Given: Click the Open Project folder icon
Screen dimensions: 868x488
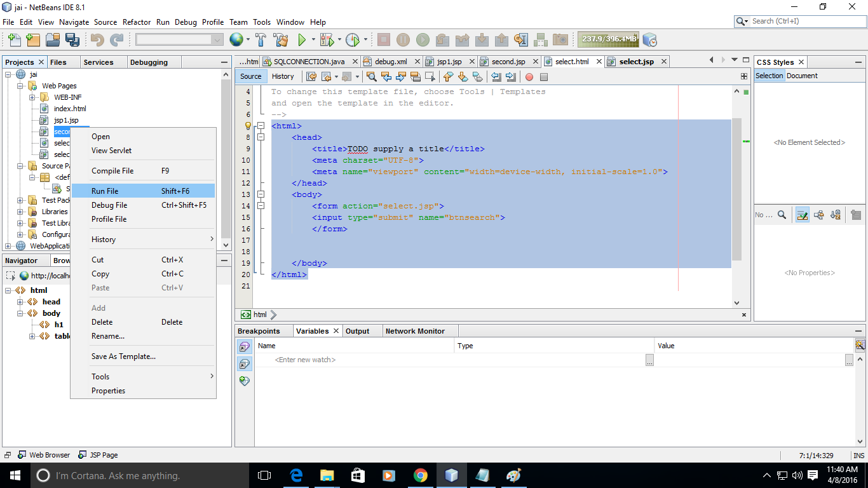Looking at the screenshot, I should pos(52,40).
